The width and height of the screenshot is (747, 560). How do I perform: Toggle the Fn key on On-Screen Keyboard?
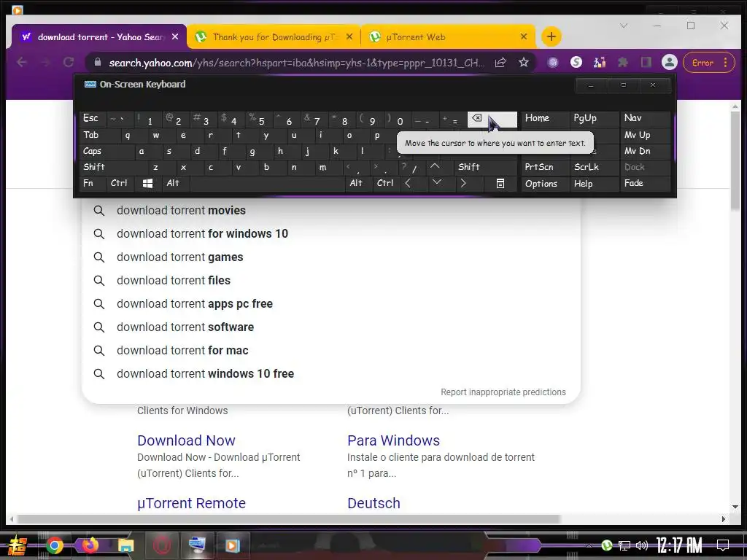(93, 183)
